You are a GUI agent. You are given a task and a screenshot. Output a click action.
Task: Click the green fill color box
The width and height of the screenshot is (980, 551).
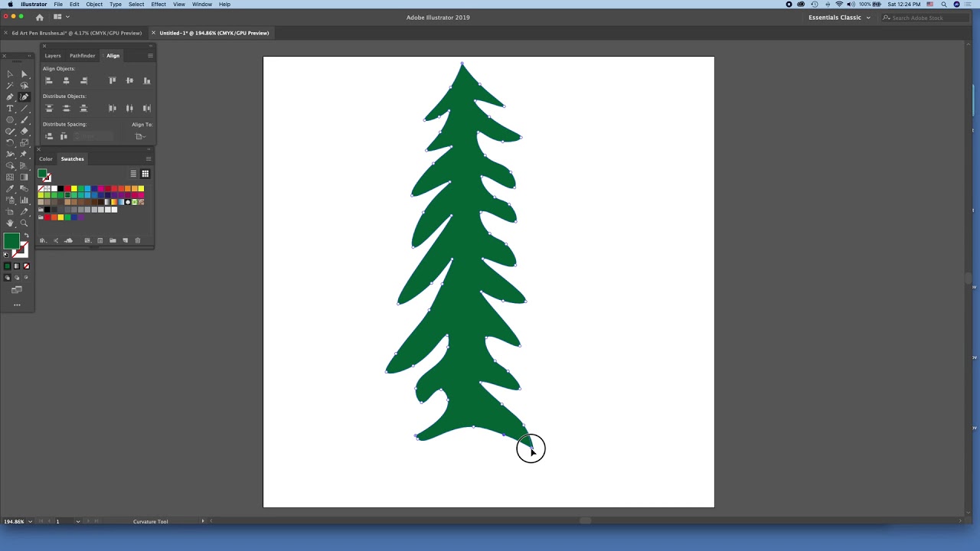(x=11, y=243)
